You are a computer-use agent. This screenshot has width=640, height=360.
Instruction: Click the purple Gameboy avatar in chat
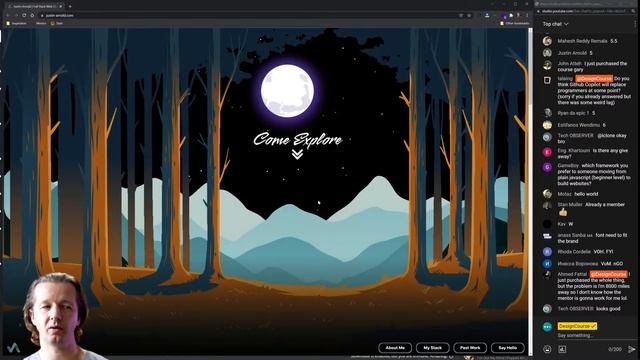[x=547, y=167]
